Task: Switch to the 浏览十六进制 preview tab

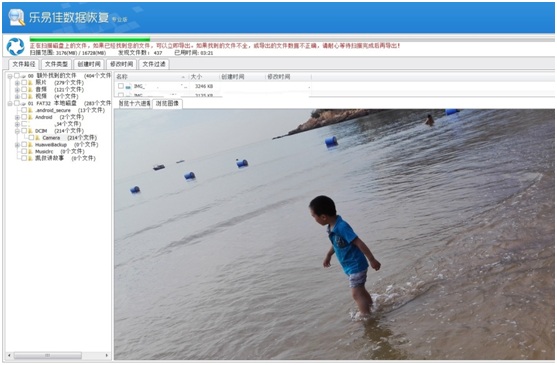Action: 134,104
